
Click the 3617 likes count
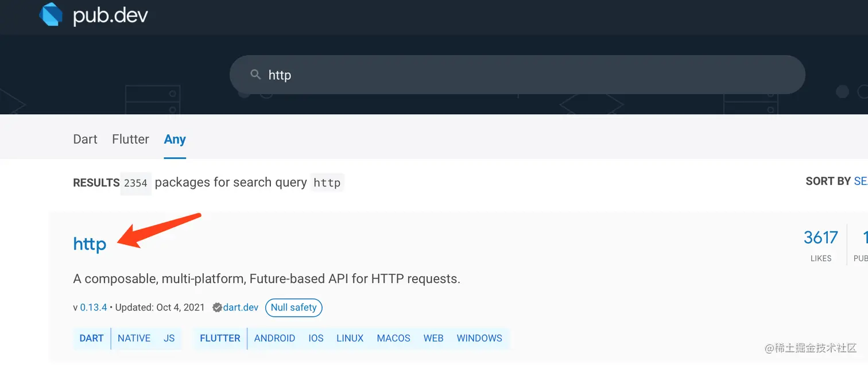(x=821, y=238)
